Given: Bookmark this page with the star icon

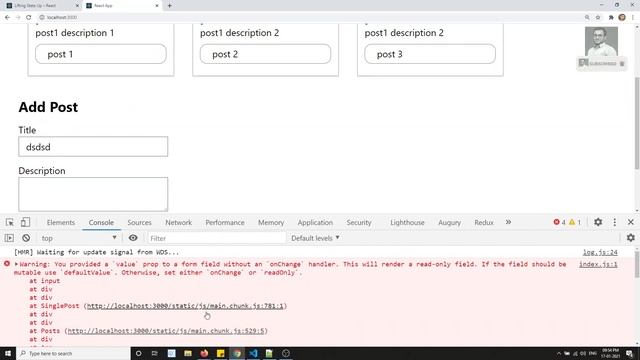Looking at the screenshot, I should coord(598,17).
